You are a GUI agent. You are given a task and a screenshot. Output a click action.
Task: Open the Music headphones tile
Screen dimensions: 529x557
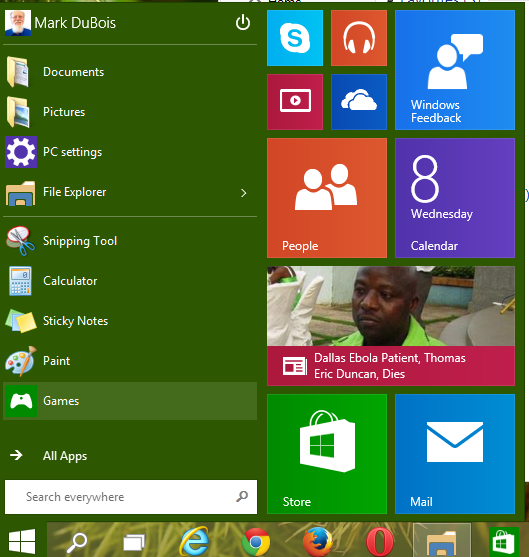(359, 38)
